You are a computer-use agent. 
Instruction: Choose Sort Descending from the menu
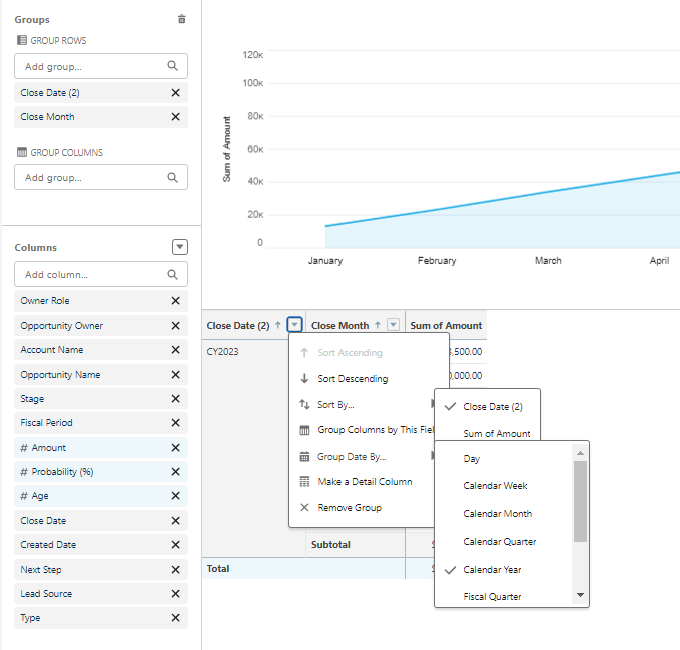[352, 379]
